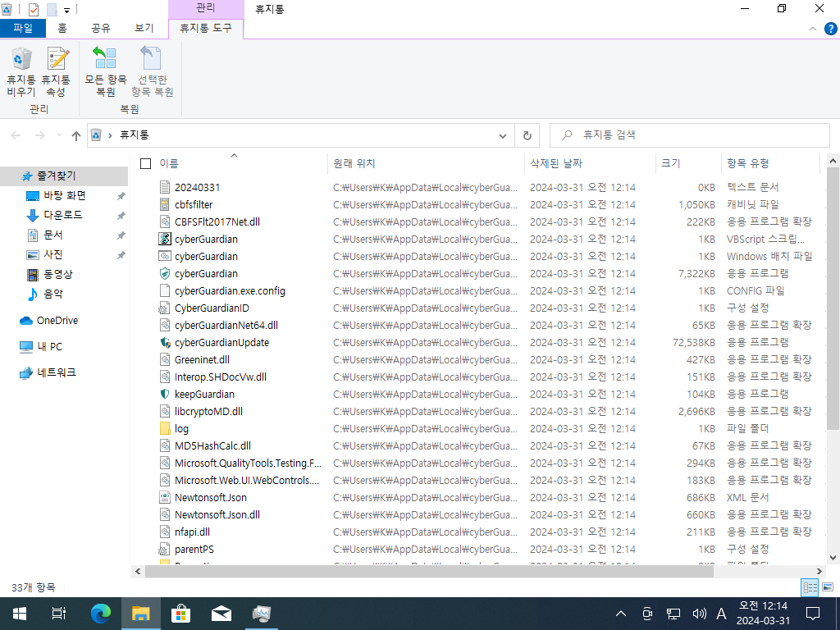Select the cbfsfilter cabinet file icon
The image size is (840, 630).
[x=165, y=204]
